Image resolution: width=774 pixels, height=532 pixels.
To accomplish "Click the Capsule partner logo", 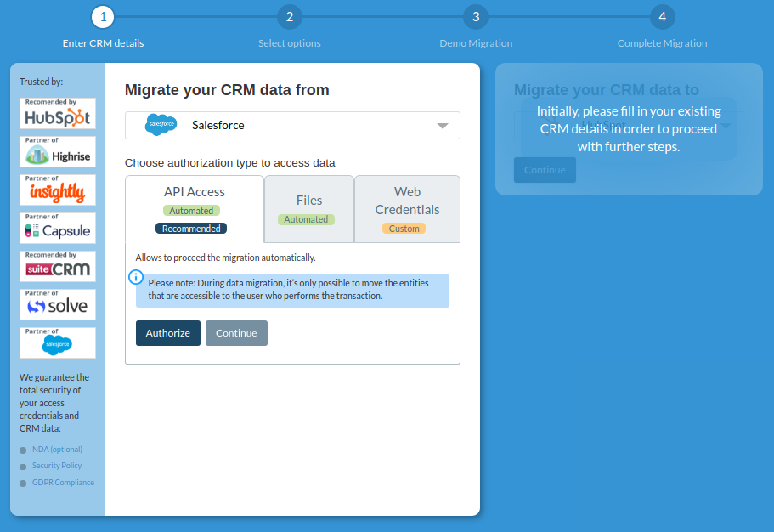I will pos(58,229).
